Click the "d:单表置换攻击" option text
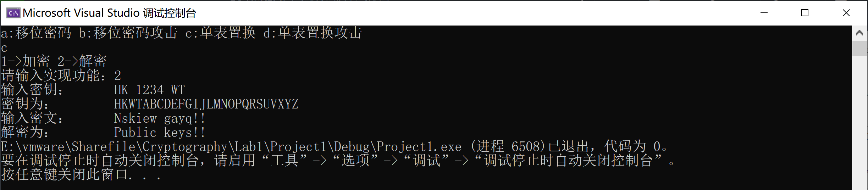Viewport: 868px width, 190px height. coord(313,33)
